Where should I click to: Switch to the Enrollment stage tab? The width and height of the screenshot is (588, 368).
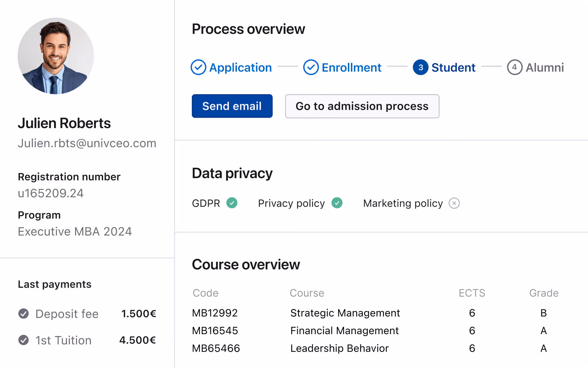tap(352, 67)
